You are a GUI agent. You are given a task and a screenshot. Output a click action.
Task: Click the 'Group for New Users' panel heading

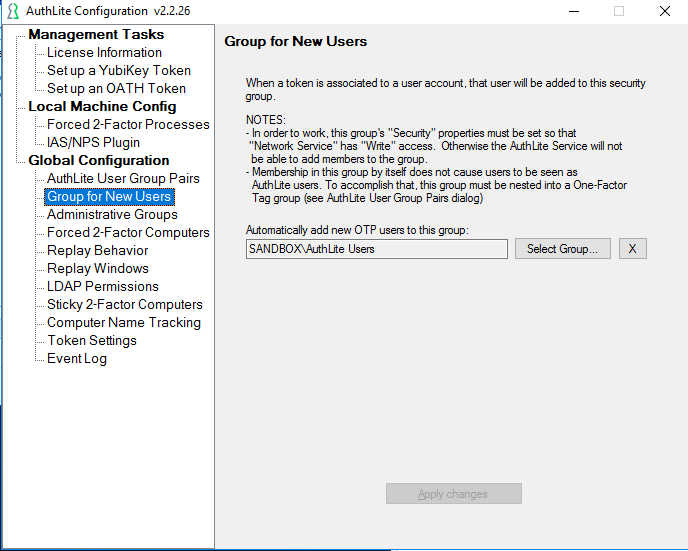coord(295,41)
